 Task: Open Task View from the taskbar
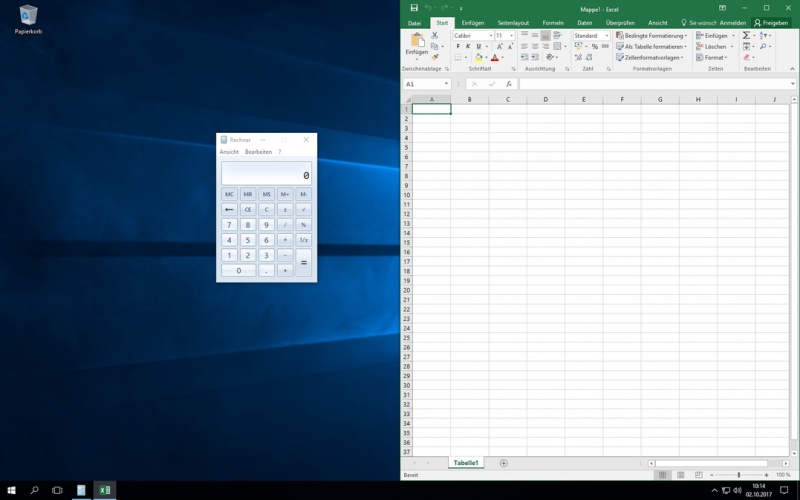(x=57, y=490)
